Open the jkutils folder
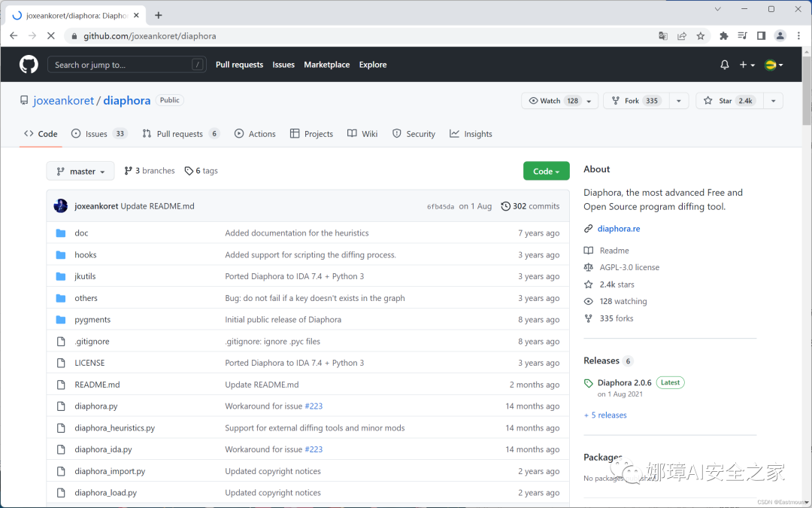Screen dimensions: 812x508 (x=85, y=276)
